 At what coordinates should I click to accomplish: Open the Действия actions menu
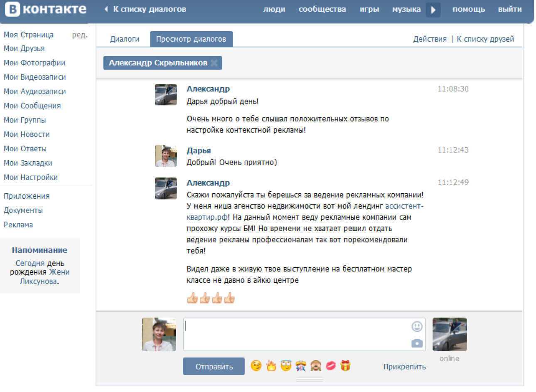click(430, 39)
